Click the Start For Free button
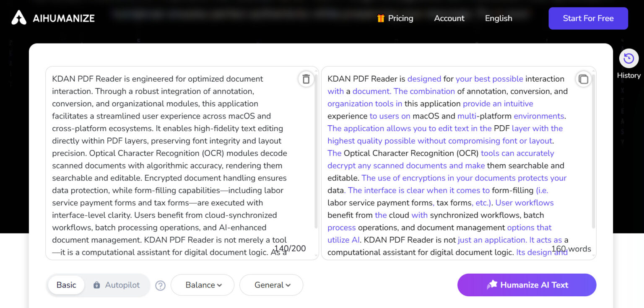 coord(588,18)
